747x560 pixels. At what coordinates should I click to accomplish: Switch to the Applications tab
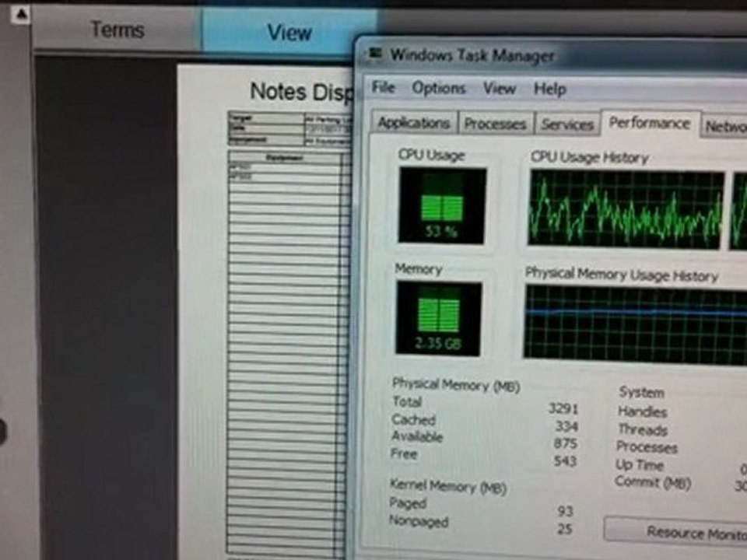pyautogui.click(x=413, y=123)
